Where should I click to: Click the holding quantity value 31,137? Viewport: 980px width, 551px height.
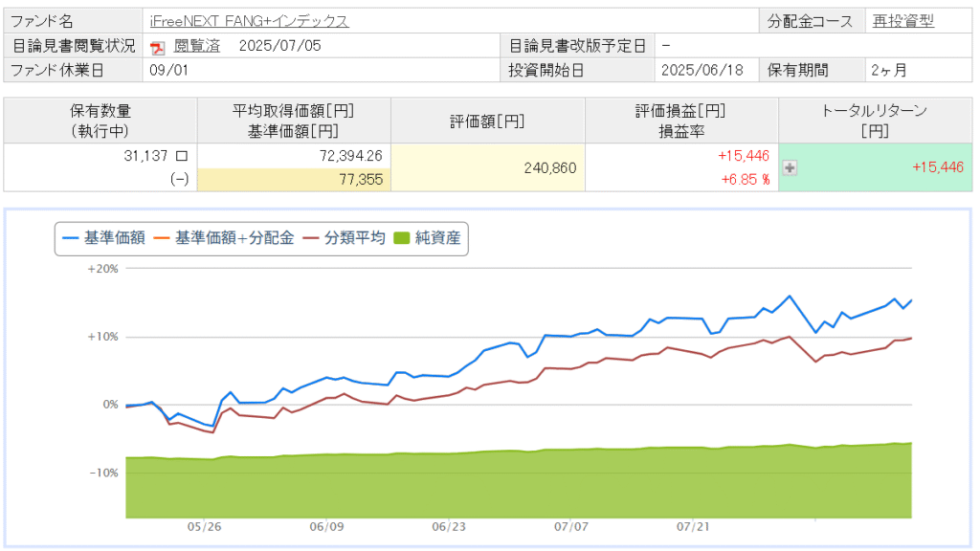coord(145,156)
